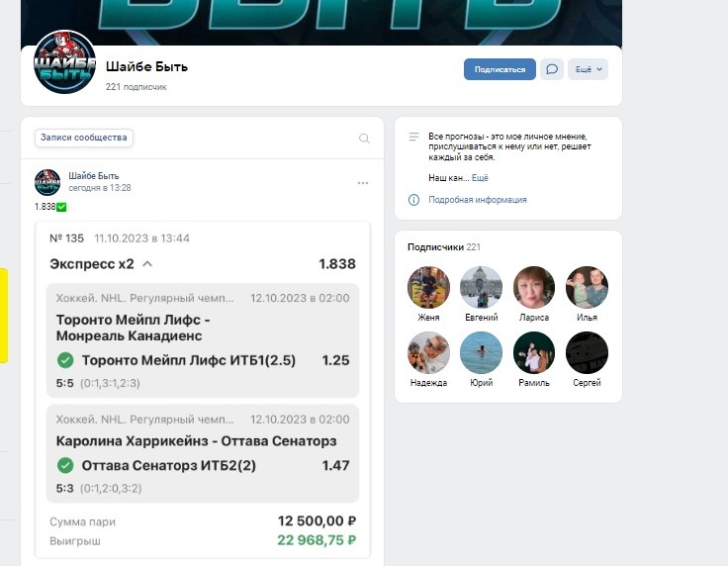
Task: Open post timestamp сегодня в 13:28
Action: click(x=100, y=188)
